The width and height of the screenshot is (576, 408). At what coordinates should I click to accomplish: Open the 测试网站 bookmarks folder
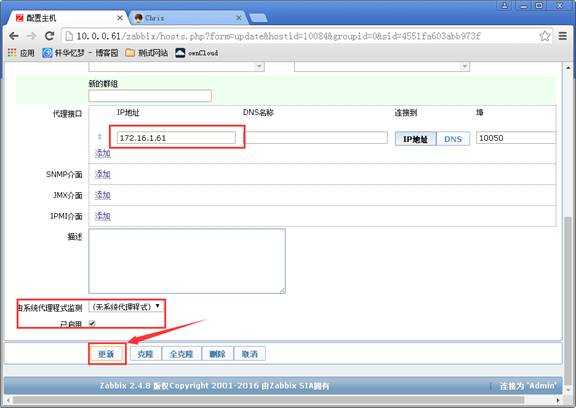[x=147, y=53]
